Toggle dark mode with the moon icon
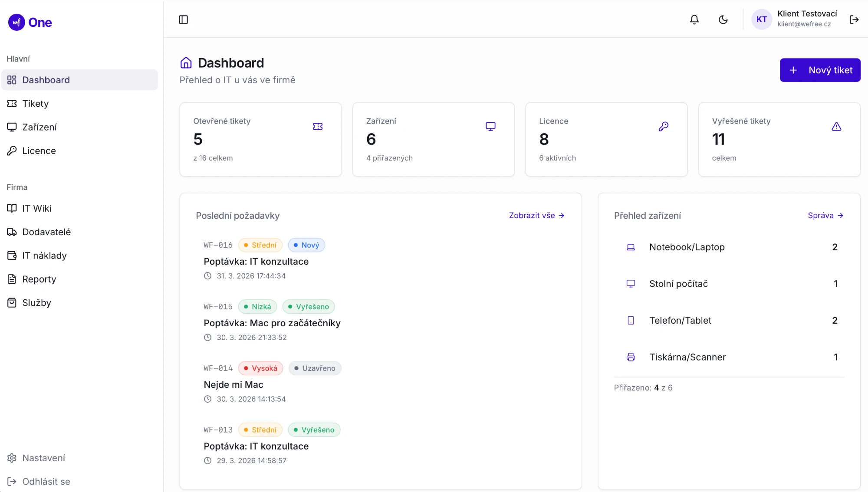Image resolution: width=868 pixels, height=492 pixels. [x=723, y=20]
